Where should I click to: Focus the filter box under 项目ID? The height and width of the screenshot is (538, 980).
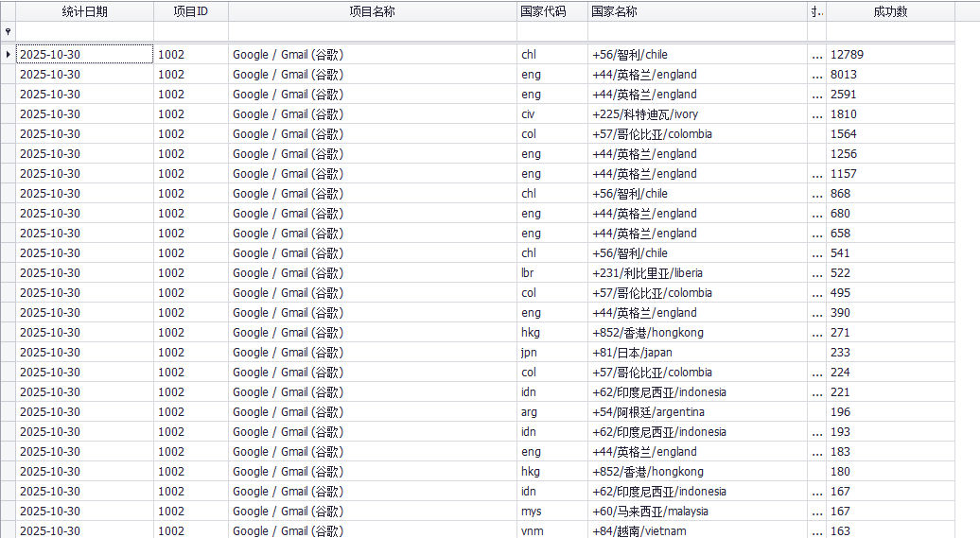[x=191, y=31]
